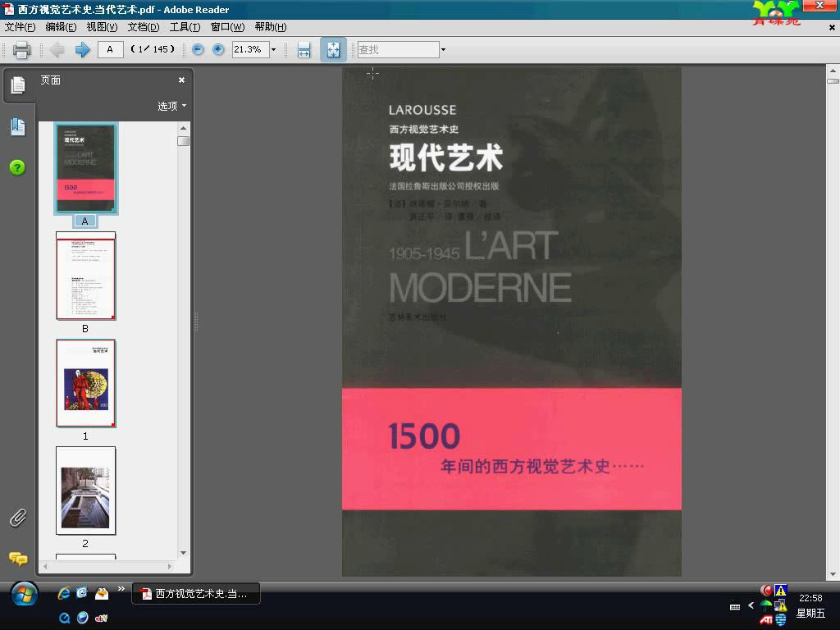Click the taskbar clock 22:58

pos(810,598)
